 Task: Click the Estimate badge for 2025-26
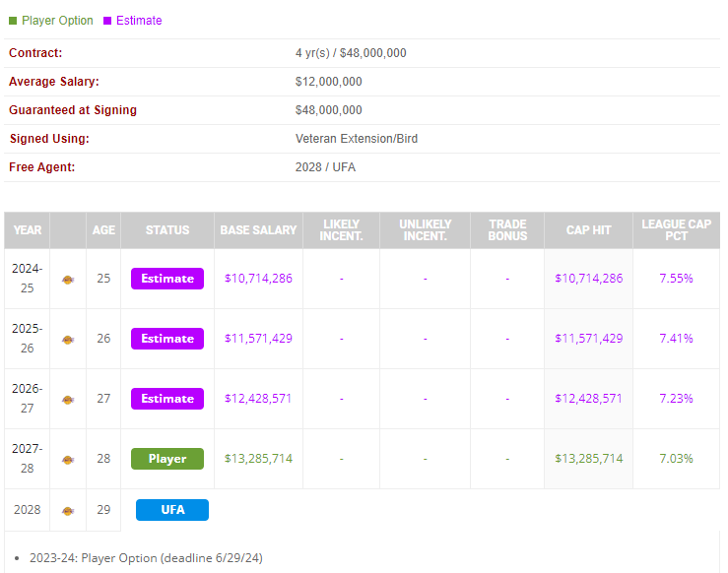167,339
